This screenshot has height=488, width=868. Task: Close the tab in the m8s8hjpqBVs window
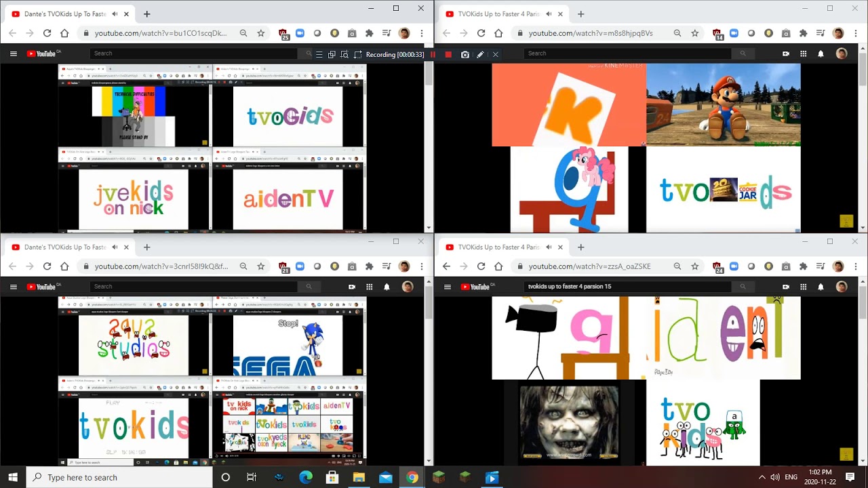(x=560, y=14)
